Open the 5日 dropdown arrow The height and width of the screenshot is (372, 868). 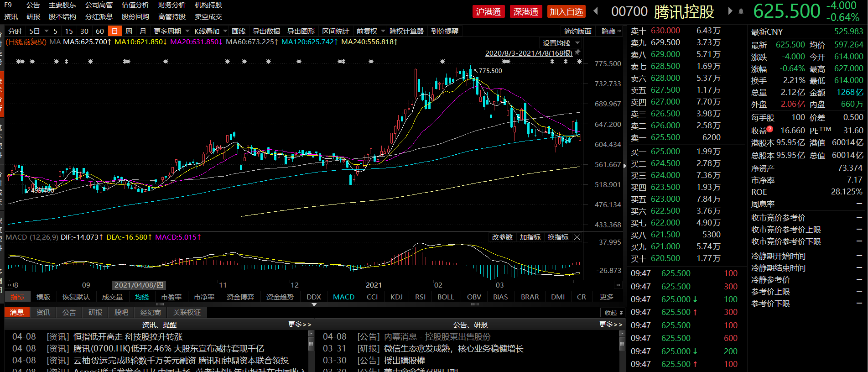[47, 31]
